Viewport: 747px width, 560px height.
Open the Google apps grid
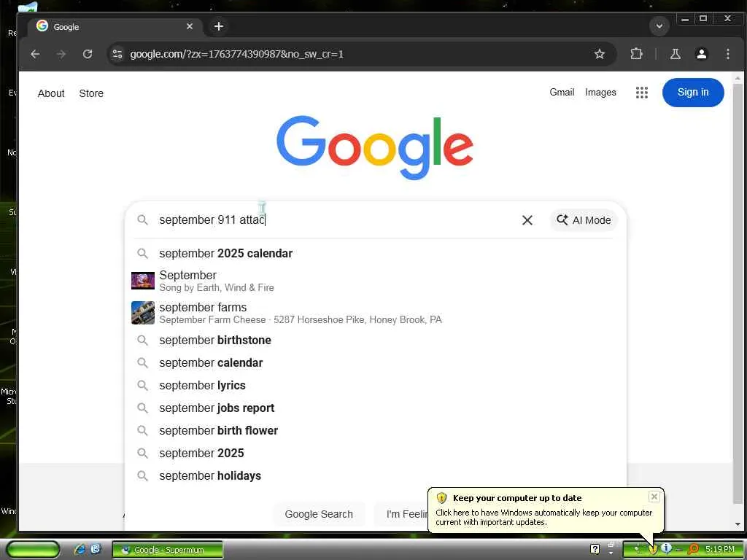[642, 93]
